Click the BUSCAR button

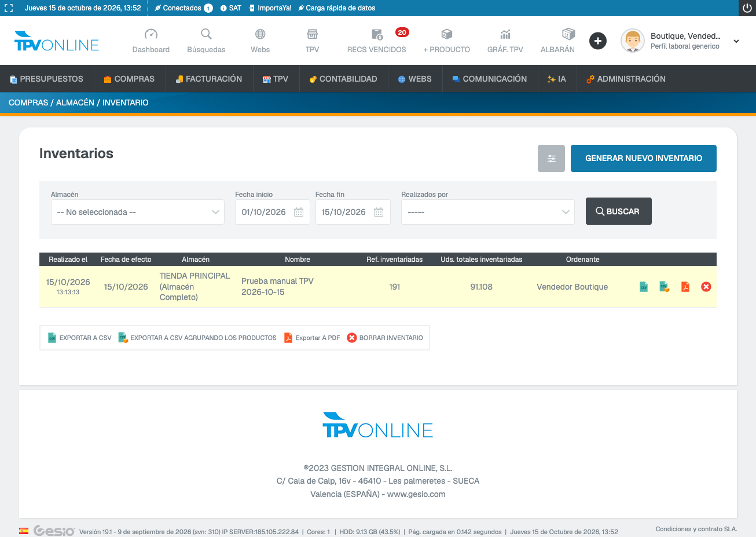pyautogui.click(x=618, y=211)
